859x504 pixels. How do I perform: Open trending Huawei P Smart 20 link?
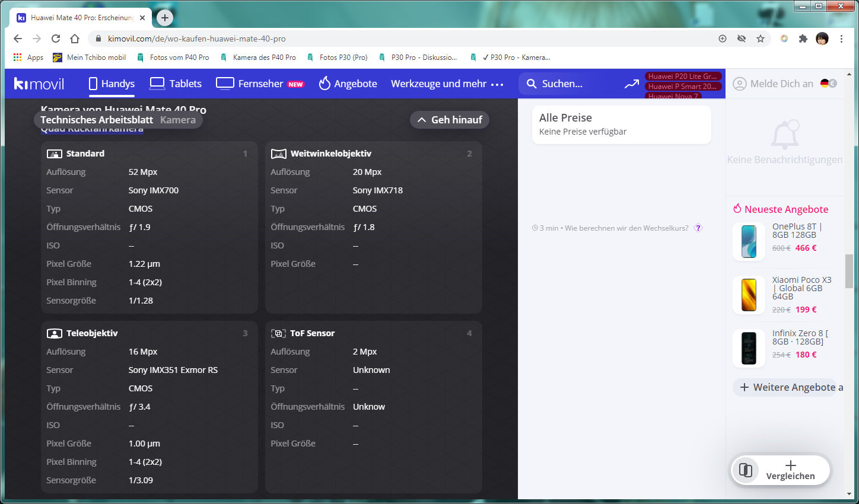[683, 86]
